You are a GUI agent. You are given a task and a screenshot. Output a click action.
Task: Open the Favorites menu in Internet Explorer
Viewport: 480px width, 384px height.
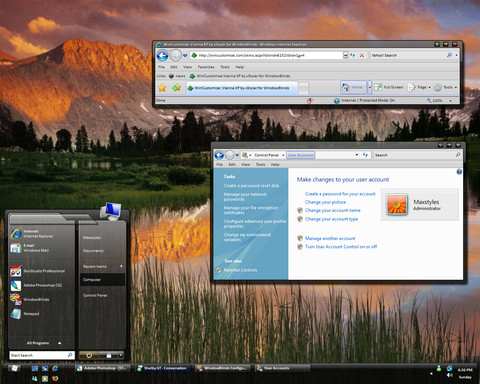click(x=206, y=67)
